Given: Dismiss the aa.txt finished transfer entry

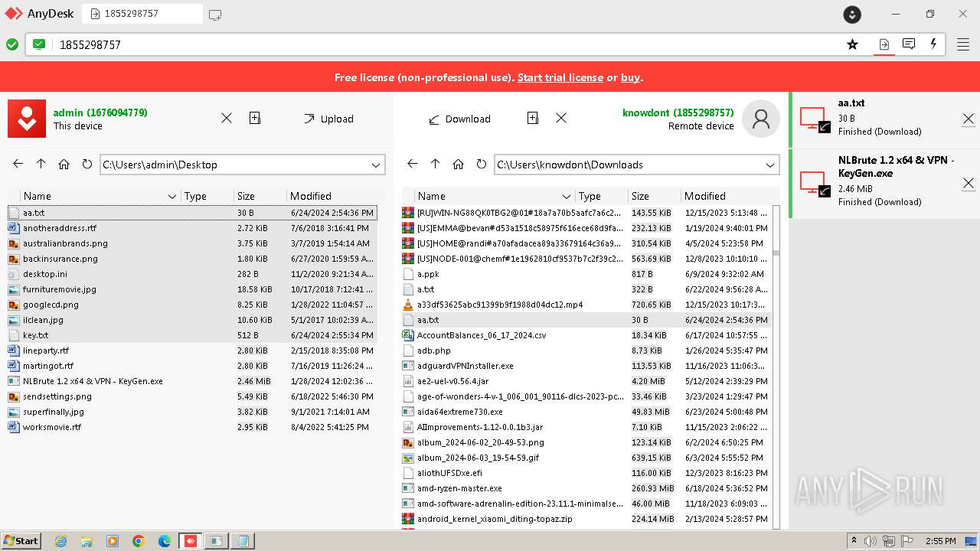Looking at the screenshot, I should pos(969,119).
